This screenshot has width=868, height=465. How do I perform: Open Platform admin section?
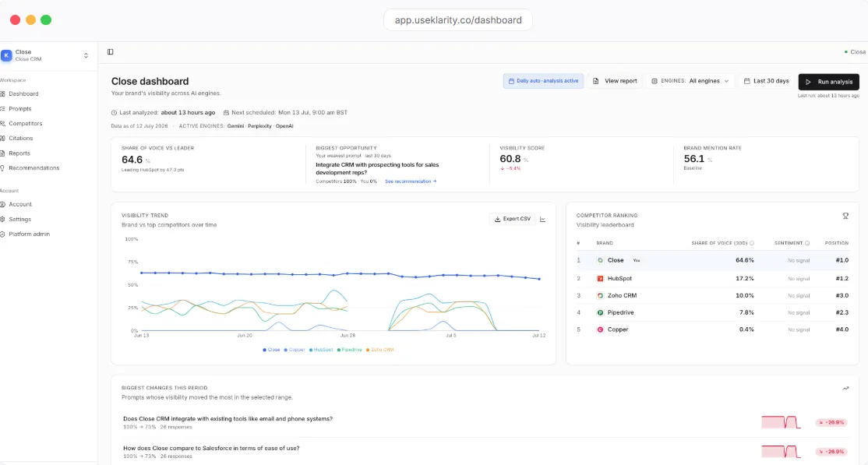pyautogui.click(x=29, y=234)
